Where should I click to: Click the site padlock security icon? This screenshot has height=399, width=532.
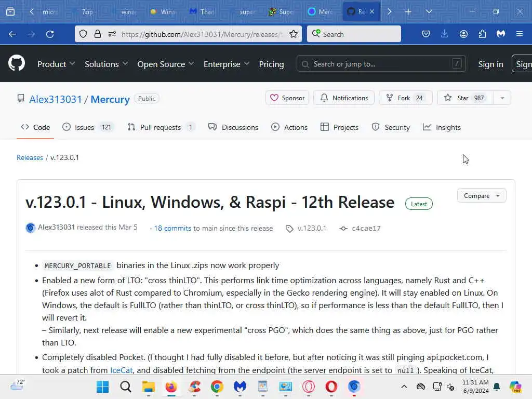97,34
